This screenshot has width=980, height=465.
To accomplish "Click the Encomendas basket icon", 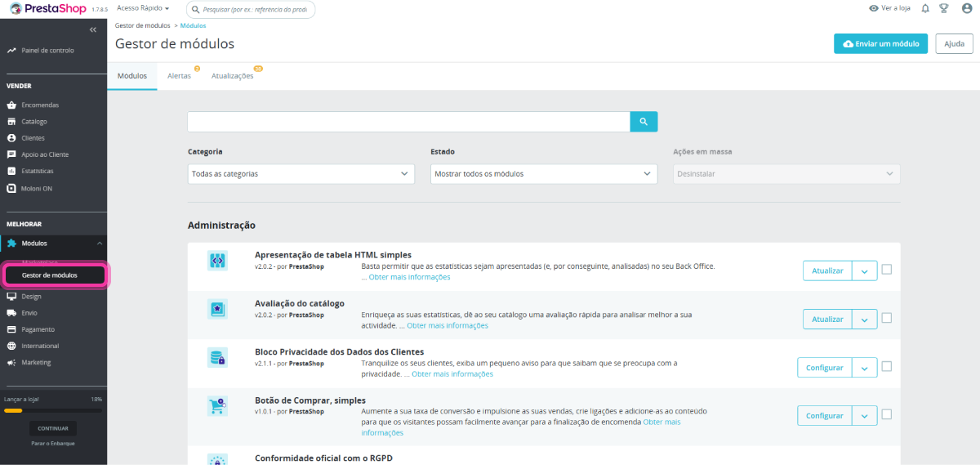I will (x=11, y=105).
